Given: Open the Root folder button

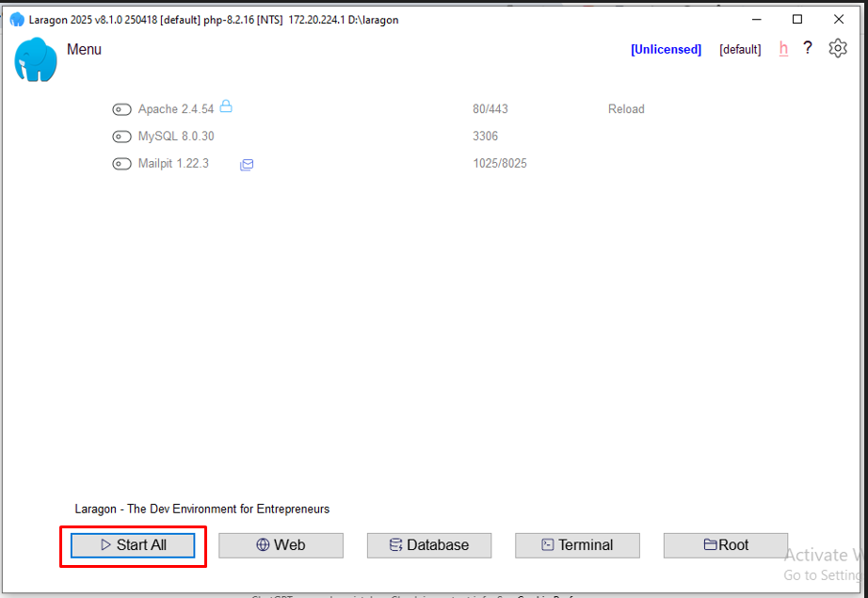Looking at the screenshot, I should (x=725, y=545).
